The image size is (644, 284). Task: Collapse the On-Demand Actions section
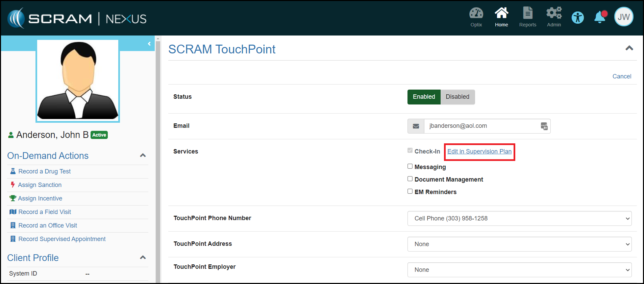(x=143, y=156)
